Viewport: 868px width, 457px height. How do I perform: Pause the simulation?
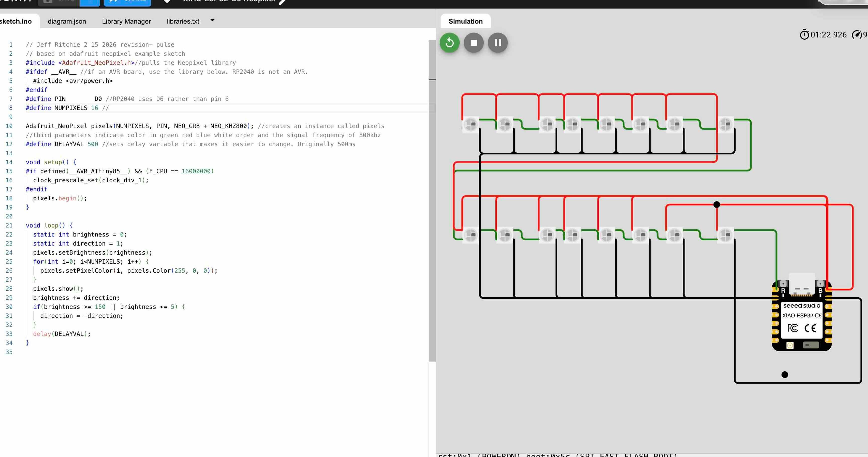pyautogui.click(x=498, y=42)
